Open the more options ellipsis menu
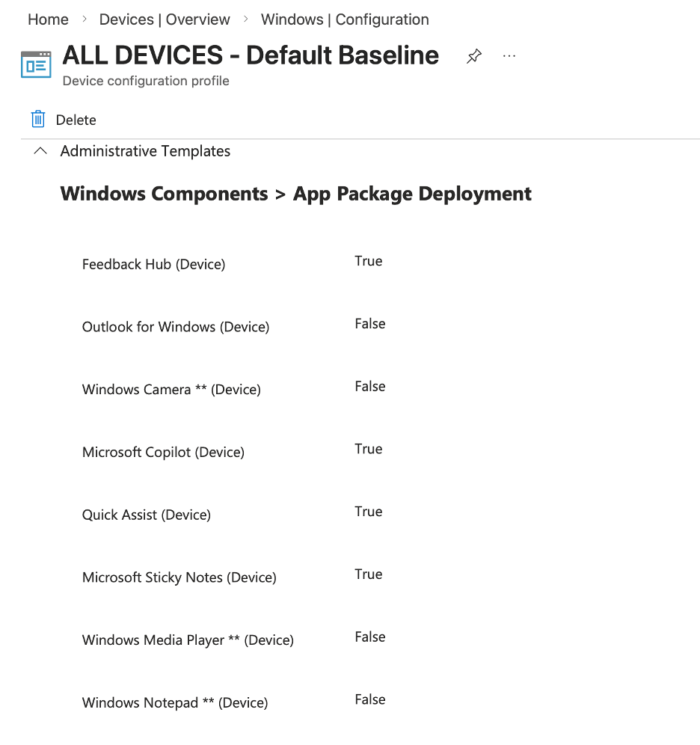Image resolution: width=700 pixels, height=745 pixels. coord(509,57)
